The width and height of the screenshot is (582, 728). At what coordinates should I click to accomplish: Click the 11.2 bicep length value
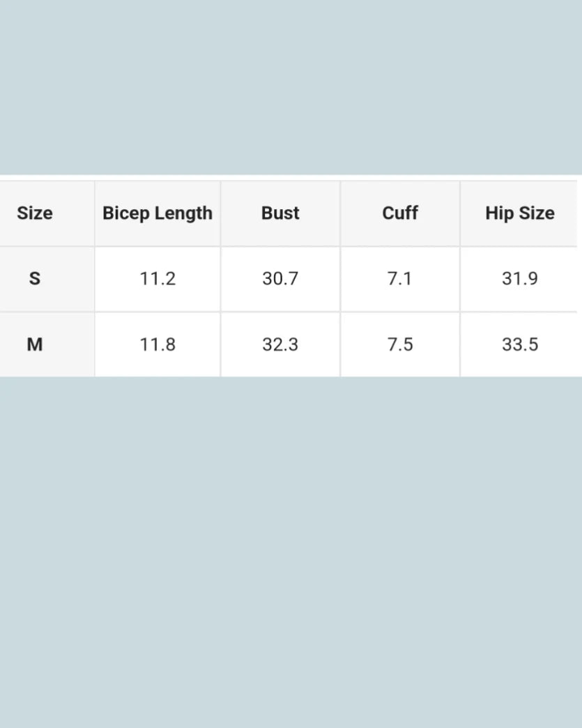tap(158, 279)
